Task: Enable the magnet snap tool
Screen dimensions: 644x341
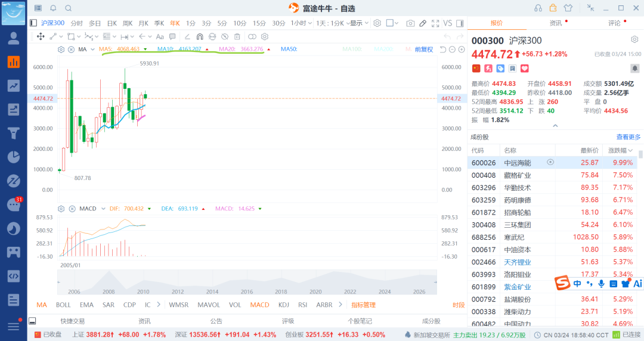Action: coord(200,36)
